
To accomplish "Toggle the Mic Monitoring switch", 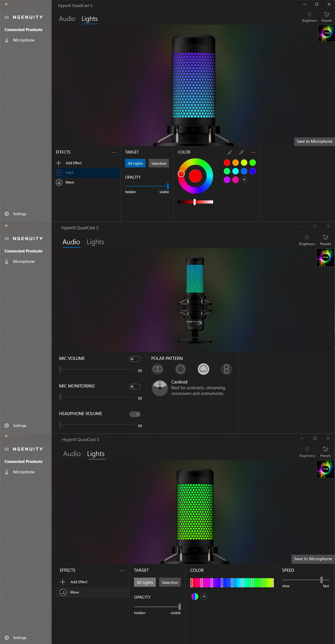I will 135,387.
